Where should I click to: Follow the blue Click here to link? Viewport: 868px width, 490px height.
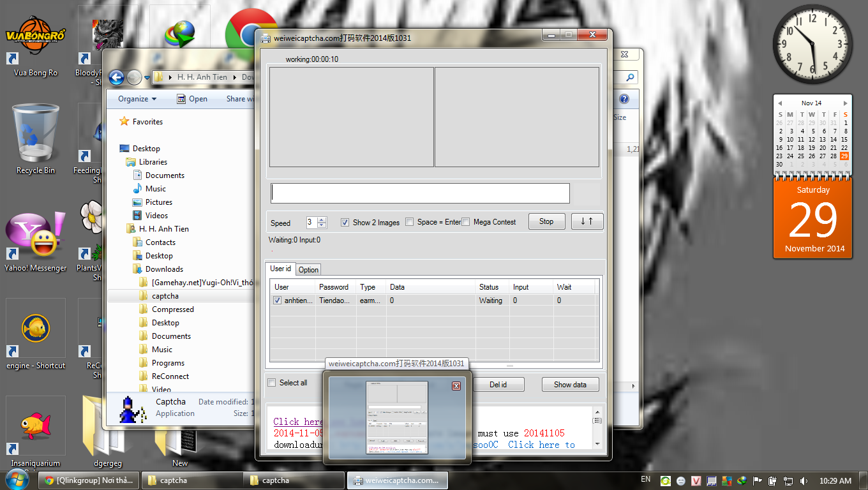pos(541,445)
